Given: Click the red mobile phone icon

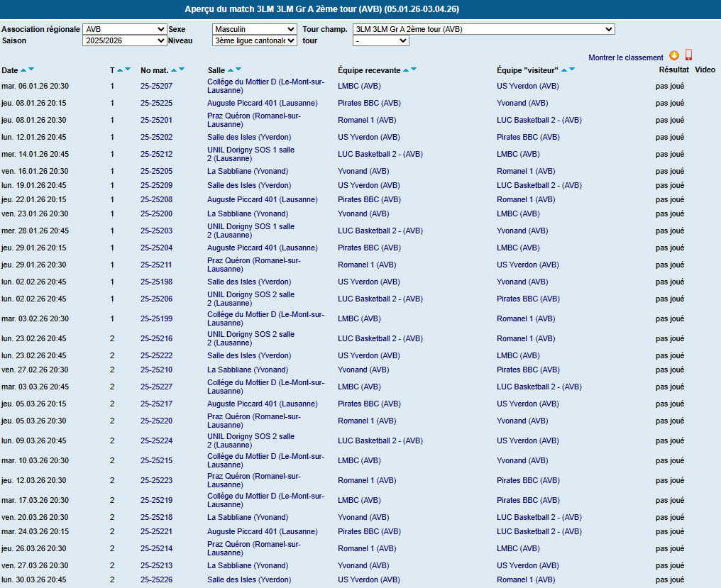Looking at the screenshot, I should point(688,56).
